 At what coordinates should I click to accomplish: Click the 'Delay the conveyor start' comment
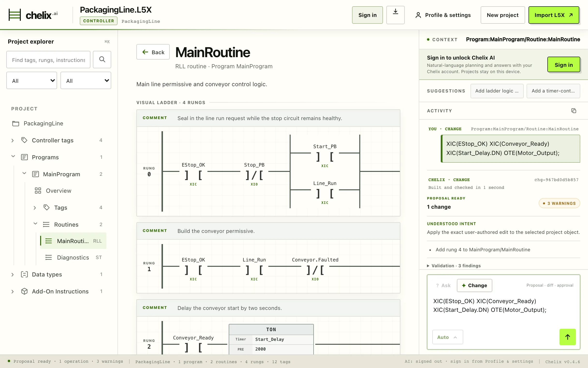point(230,308)
